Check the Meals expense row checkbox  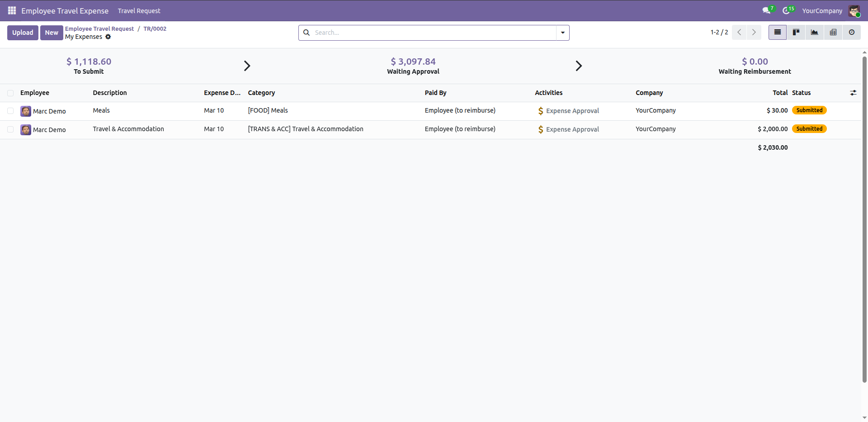[x=10, y=111]
